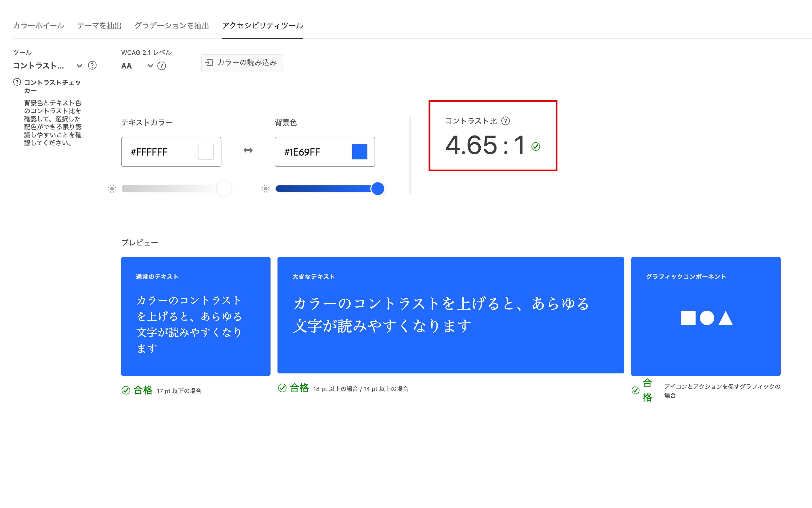
Task: Select the アクセシビリティツール tab
Action: (x=262, y=26)
